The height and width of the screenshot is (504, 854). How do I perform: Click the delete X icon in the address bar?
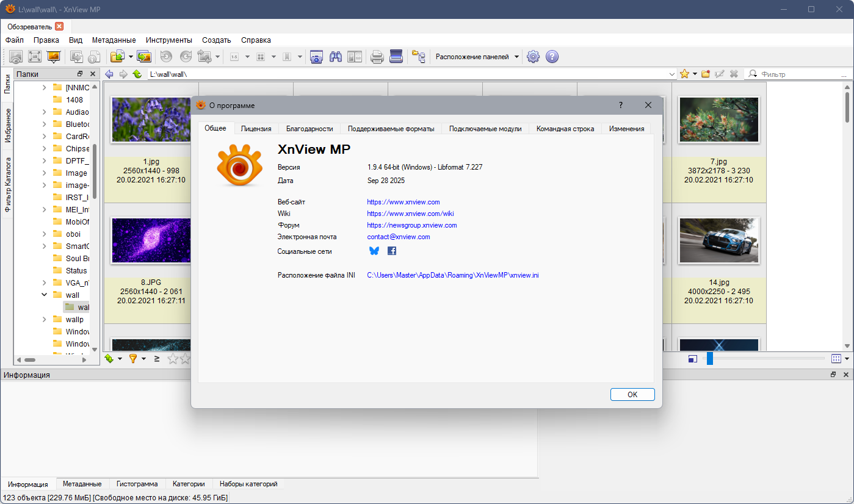coord(734,74)
